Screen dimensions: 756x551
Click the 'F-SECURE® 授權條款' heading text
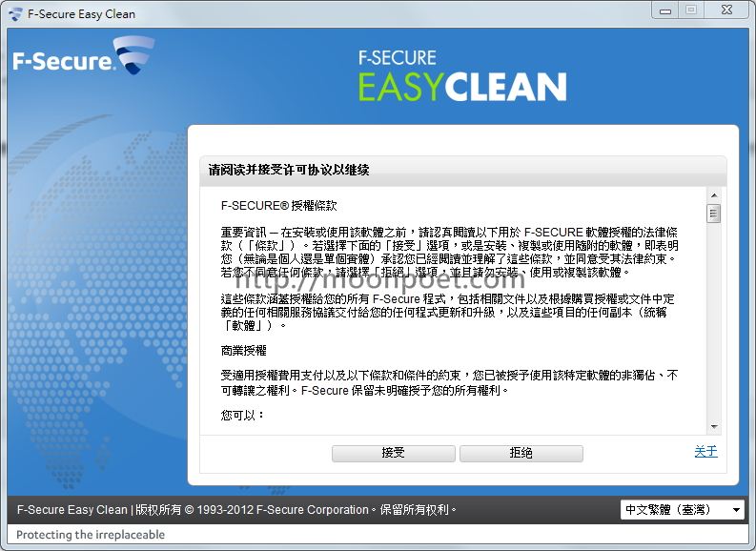click(278, 206)
